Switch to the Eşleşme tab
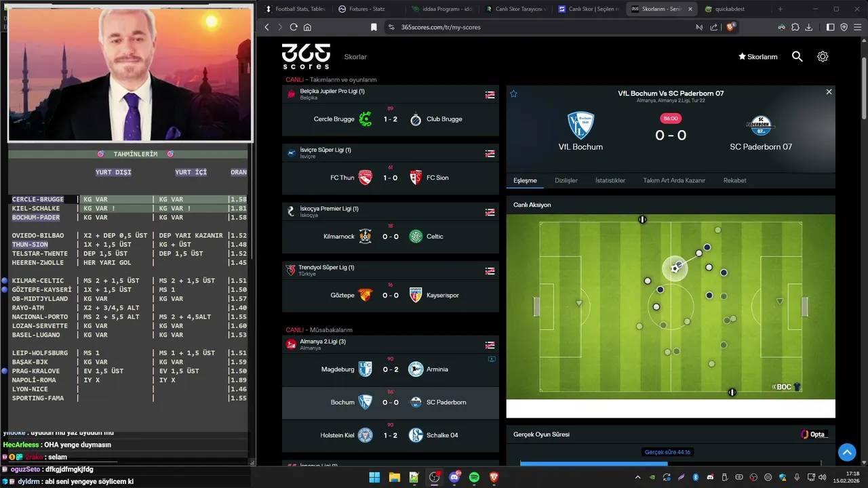868x488 pixels. click(525, 181)
